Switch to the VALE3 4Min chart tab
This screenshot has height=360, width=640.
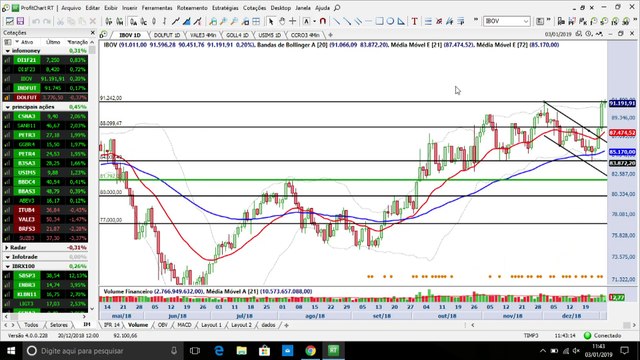(203, 35)
